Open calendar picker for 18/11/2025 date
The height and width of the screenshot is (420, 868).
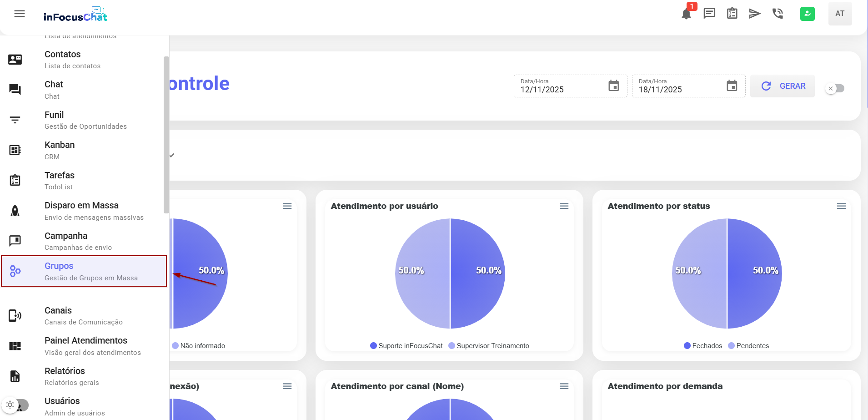pyautogui.click(x=732, y=86)
